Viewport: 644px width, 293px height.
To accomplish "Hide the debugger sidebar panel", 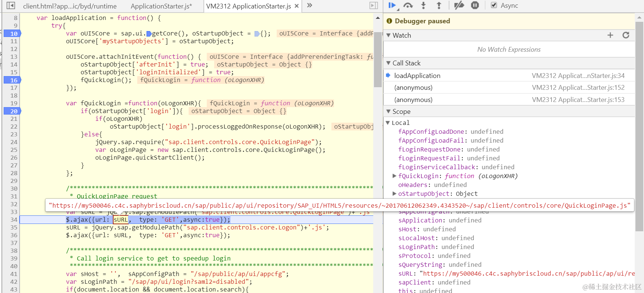I will tap(374, 6).
